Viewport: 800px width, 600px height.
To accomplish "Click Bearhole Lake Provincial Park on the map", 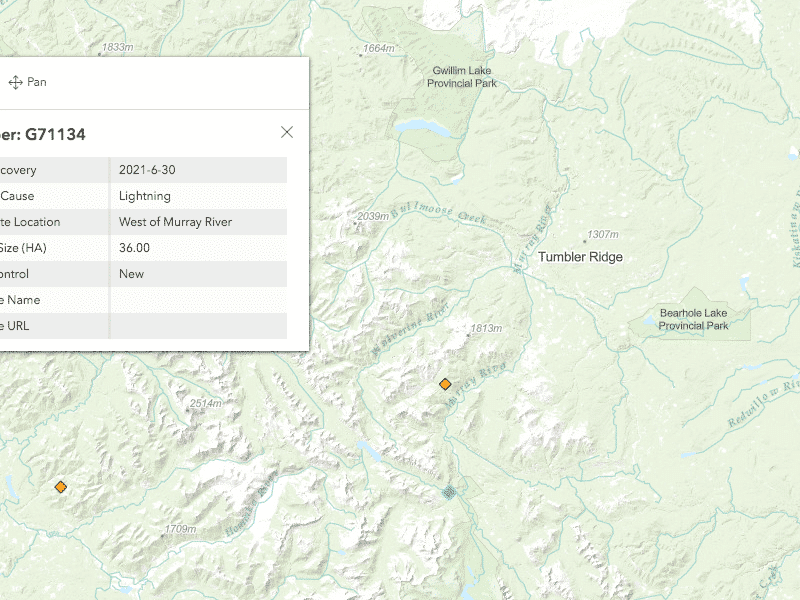I will coord(693,319).
